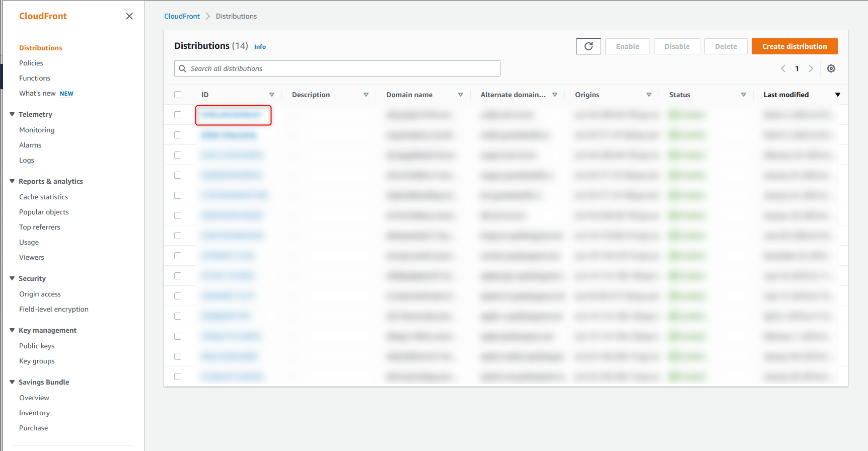This screenshot has width=868, height=451.
Task: Toggle the select-all distributions checkbox
Action: [x=178, y=95]
